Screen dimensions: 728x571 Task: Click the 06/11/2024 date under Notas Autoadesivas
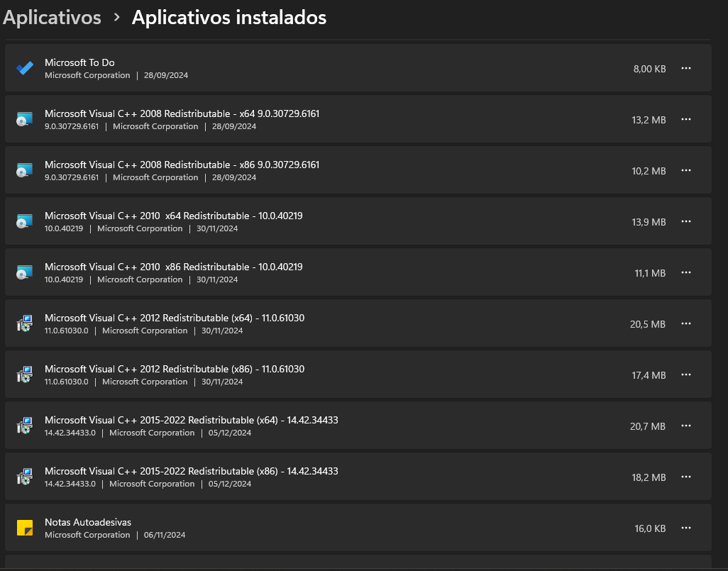[165, 535]
